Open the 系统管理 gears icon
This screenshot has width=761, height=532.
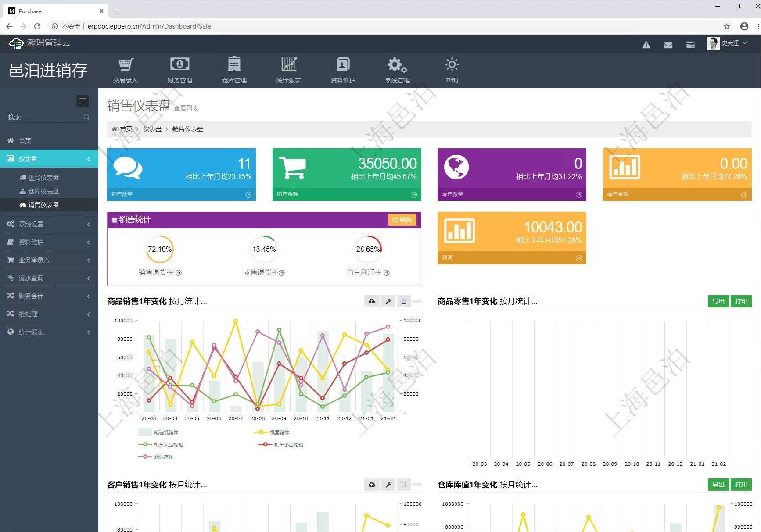point(397,65)
